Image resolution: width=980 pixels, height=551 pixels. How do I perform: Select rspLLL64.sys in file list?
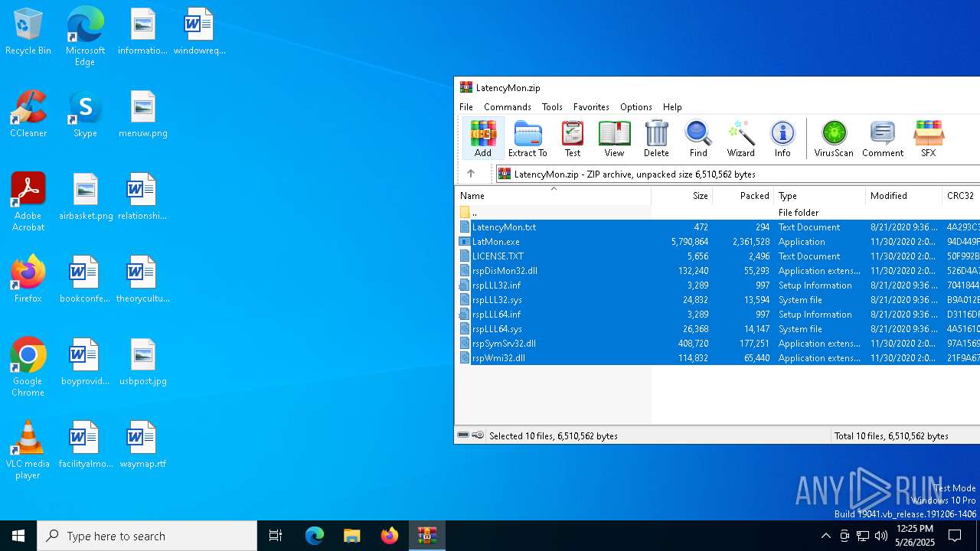pos(717,329)
